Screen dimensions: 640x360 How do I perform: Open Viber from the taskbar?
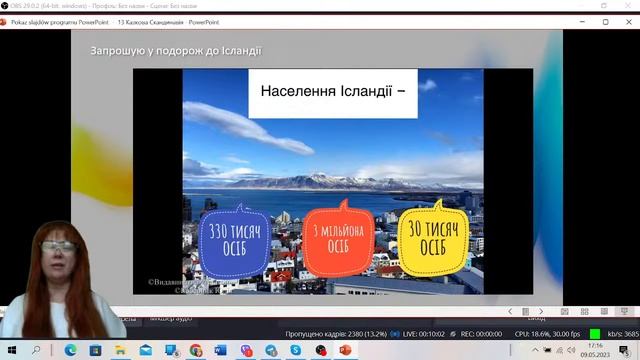246,350
